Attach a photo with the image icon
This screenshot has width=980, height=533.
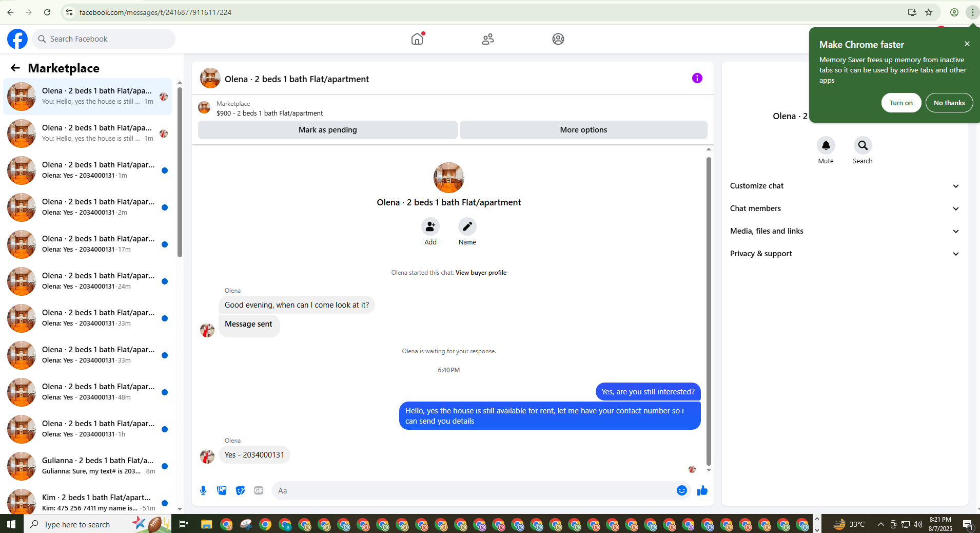pyautogui.click(x=222, y=490)
